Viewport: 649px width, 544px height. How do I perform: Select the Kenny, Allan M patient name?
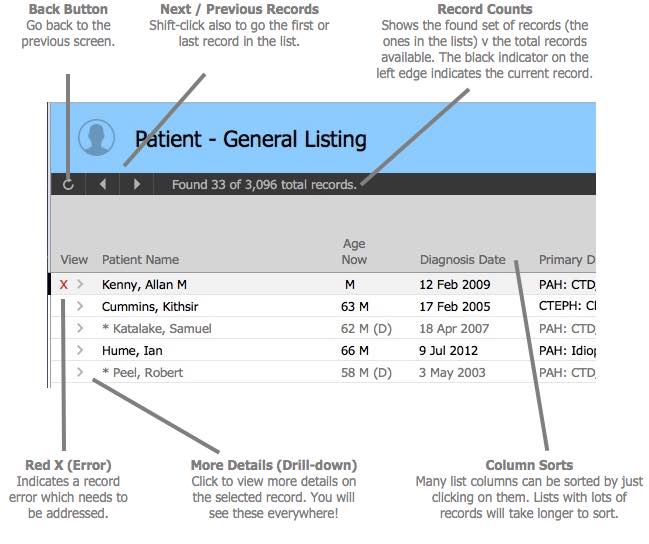pyautogui.click(x=144, y=285)
